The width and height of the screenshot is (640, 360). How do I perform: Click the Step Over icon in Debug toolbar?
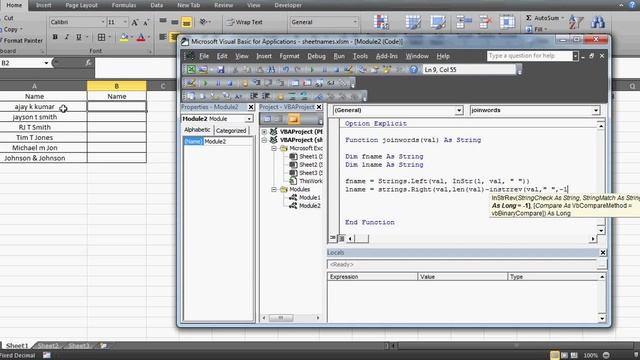(269, 83)
